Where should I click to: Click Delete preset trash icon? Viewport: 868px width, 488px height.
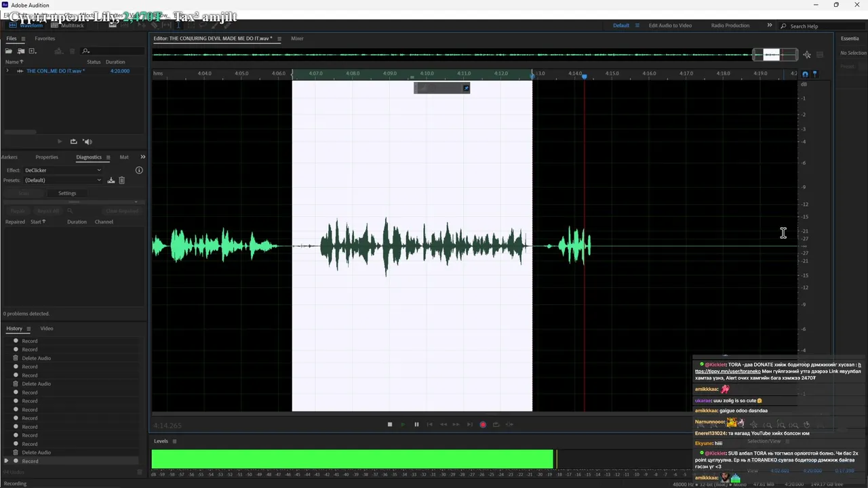coord(122,180)
